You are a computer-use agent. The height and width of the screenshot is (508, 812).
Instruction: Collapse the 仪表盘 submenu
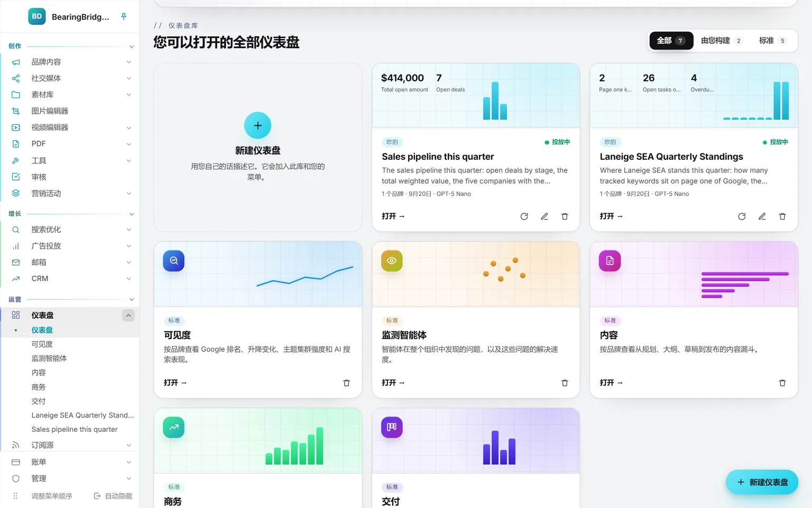[128, 315]
